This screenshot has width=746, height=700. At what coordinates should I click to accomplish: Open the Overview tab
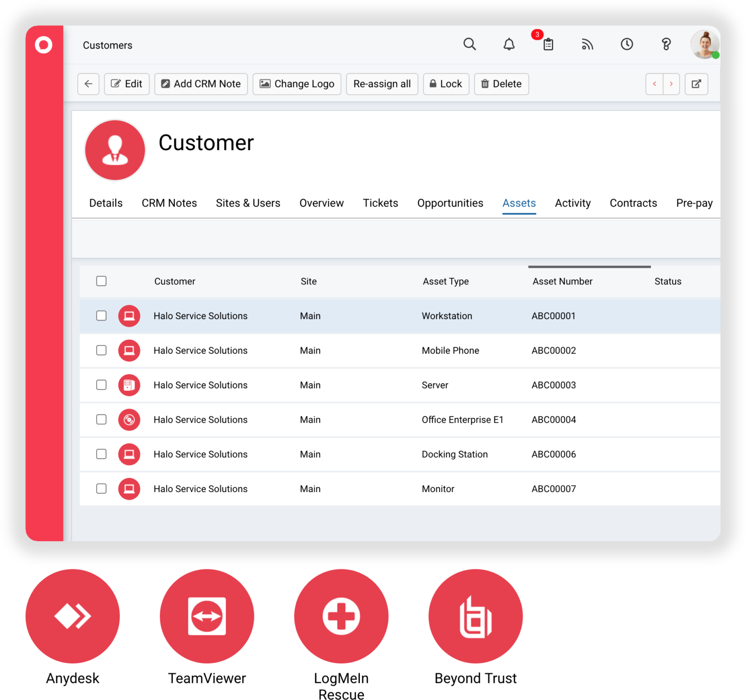coord(322,203)
